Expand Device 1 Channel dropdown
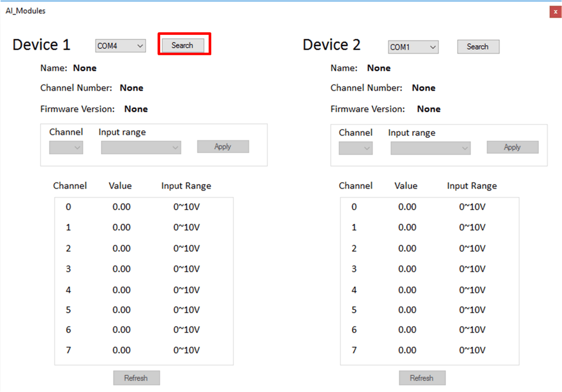 click(x=66, y=148)
